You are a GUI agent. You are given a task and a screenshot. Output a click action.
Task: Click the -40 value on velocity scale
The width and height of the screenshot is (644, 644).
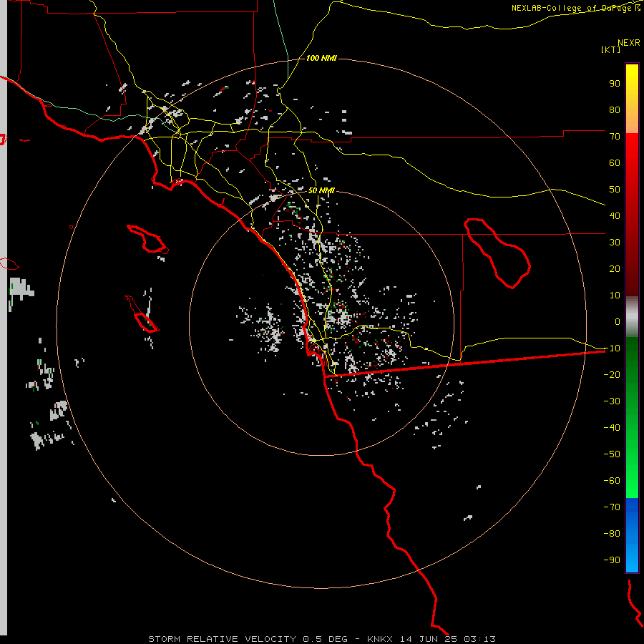click(612, 428)
